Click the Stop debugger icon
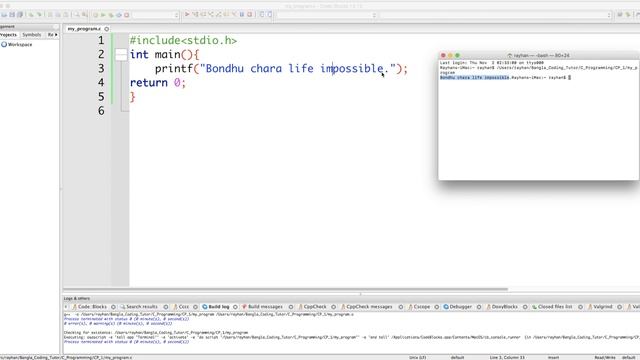The height and width of the screenshot is (360, 640). click(250, 14)
